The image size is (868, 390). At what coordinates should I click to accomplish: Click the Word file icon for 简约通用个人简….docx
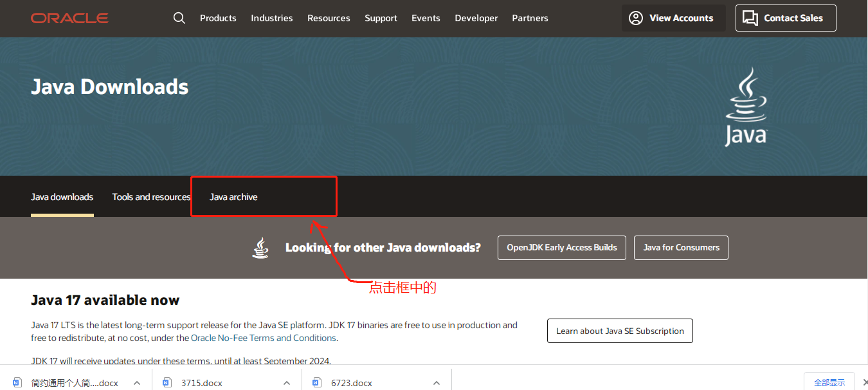(x=17, y=382)
